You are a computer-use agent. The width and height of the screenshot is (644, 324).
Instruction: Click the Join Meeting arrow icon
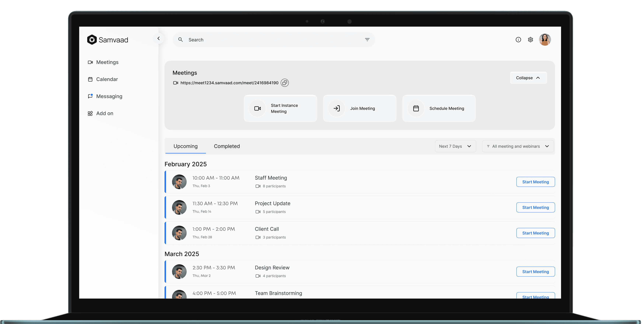337,108
